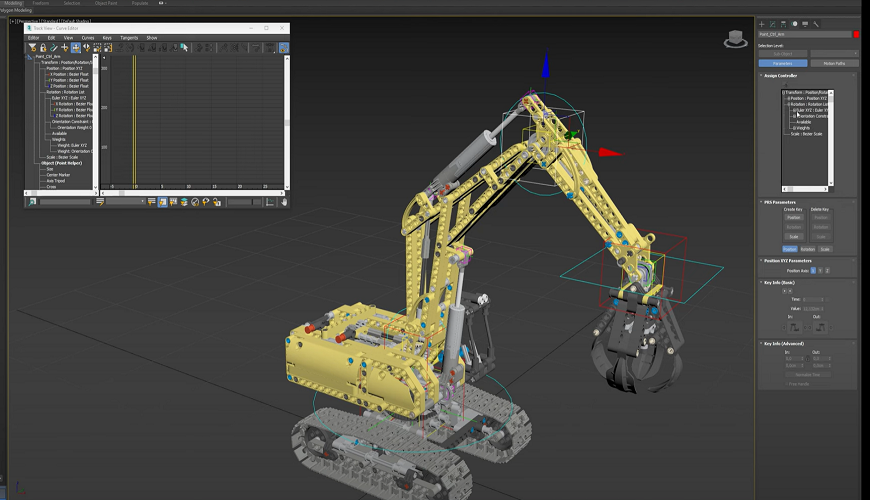Select Object (Point Helper) in track tree
870x500 pixels.
[62, 163]
